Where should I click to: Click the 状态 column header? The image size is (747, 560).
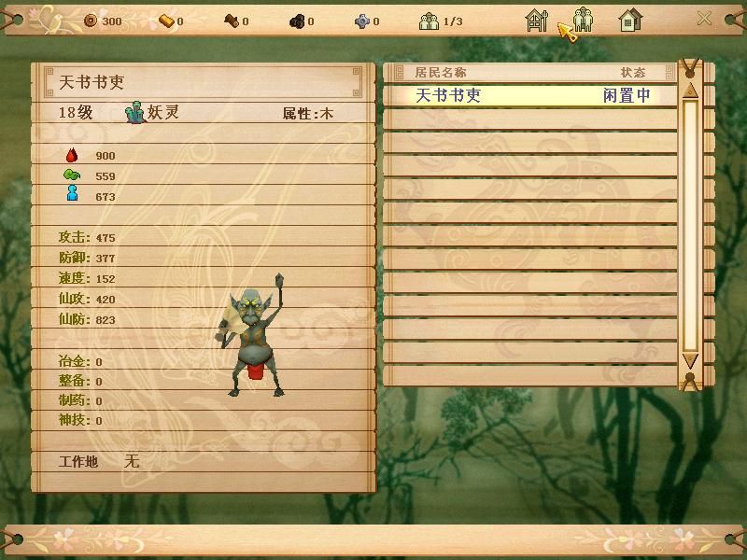[x=633, y=73]
